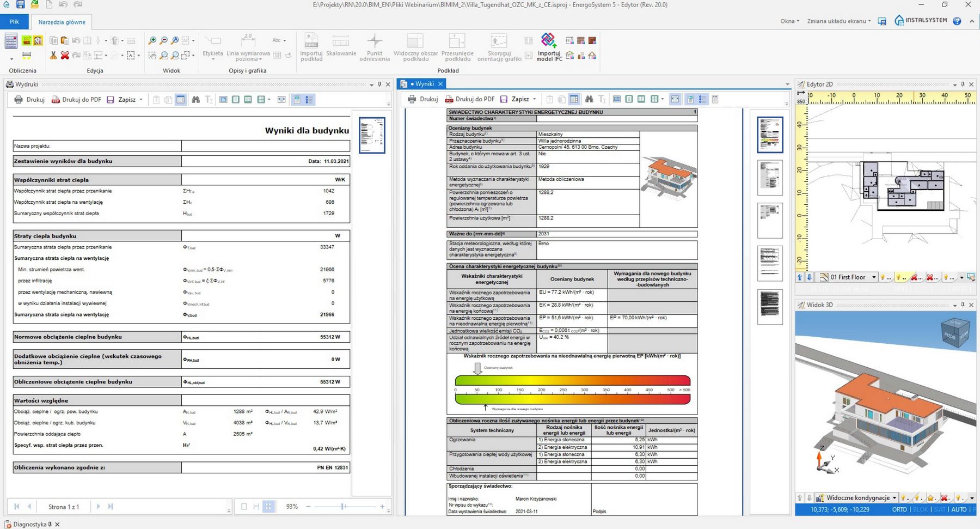
Task: Select the second page thumbnail in Wyniki
Action: coord(770,178)
